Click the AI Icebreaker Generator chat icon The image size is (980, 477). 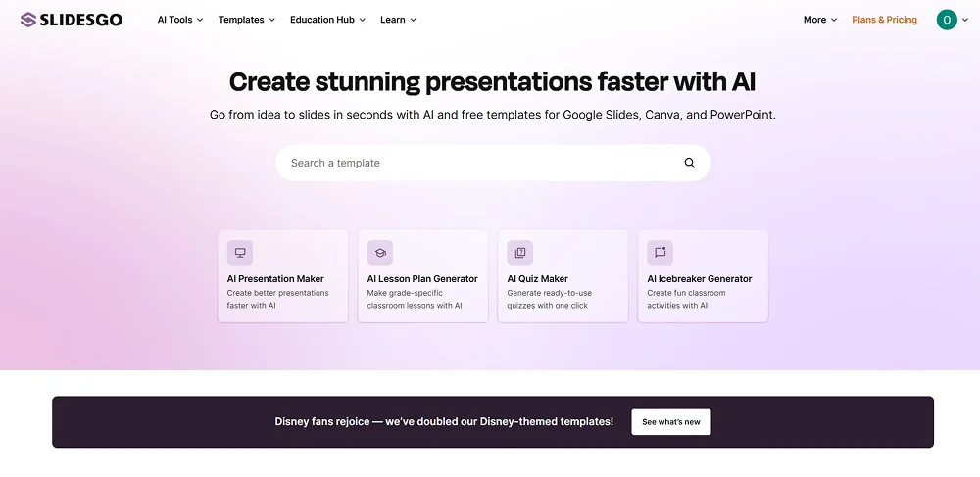coord(661,253)
